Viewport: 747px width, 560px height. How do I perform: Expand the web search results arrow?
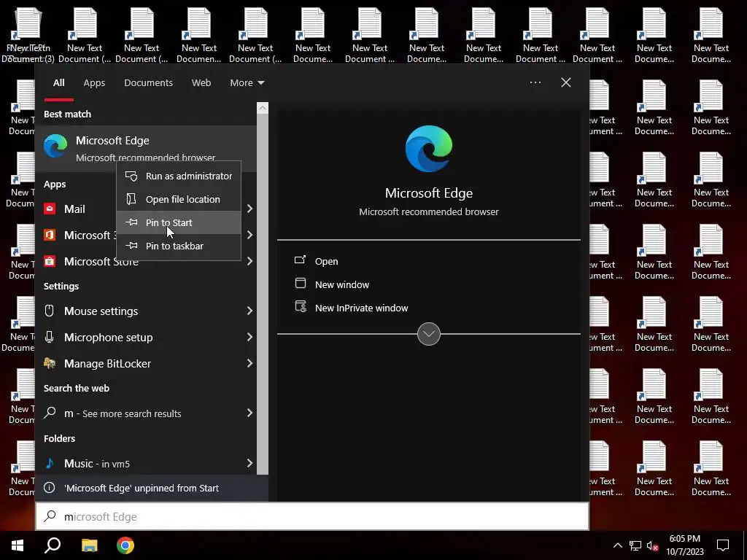(249, 413)
